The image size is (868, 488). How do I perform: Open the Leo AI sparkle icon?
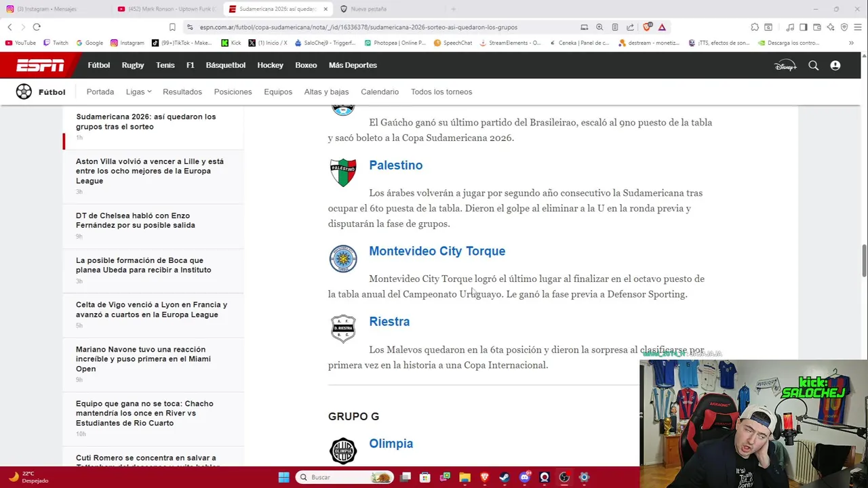pos(831,27)
